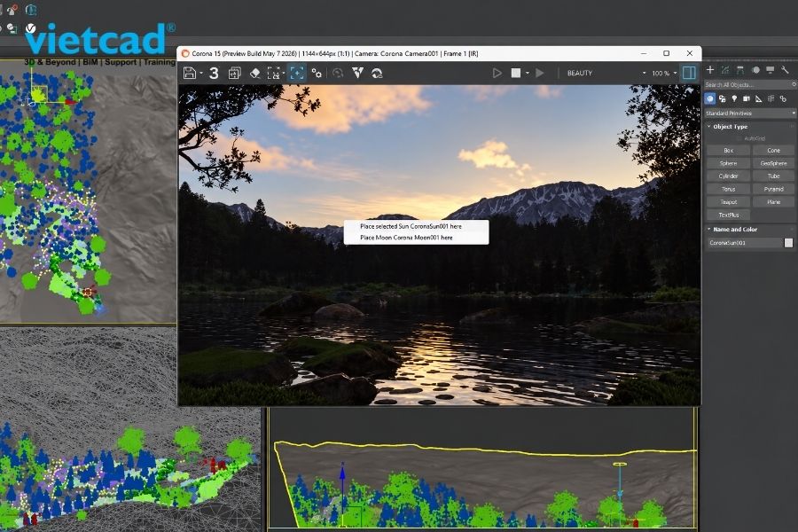This screenshot has height=532, width=798.
Task: Collapse the Name and Color rollout
Action: tap(709, 229)
